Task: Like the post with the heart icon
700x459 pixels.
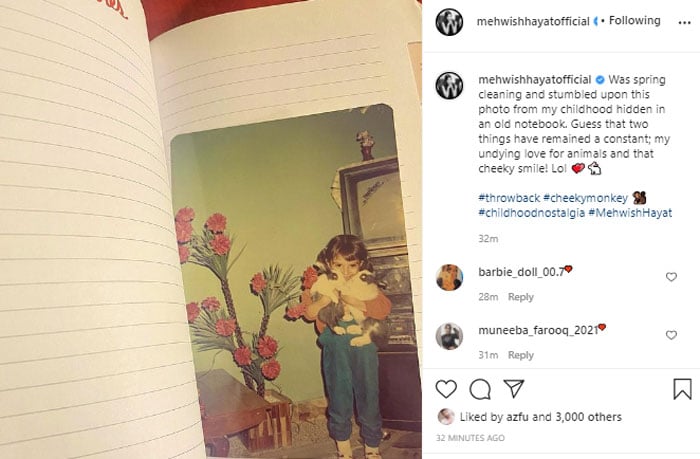Action: pyautogui.click(x=446, y=389)
